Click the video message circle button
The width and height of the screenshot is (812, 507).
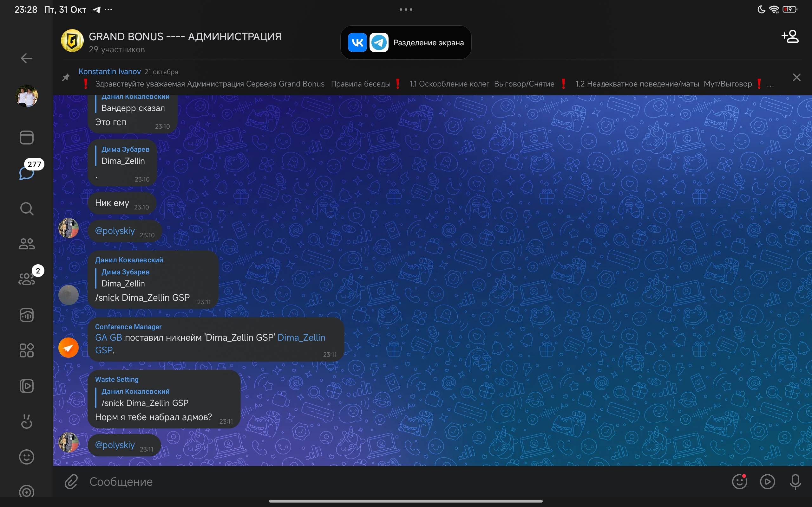click(x=767, y=482)
